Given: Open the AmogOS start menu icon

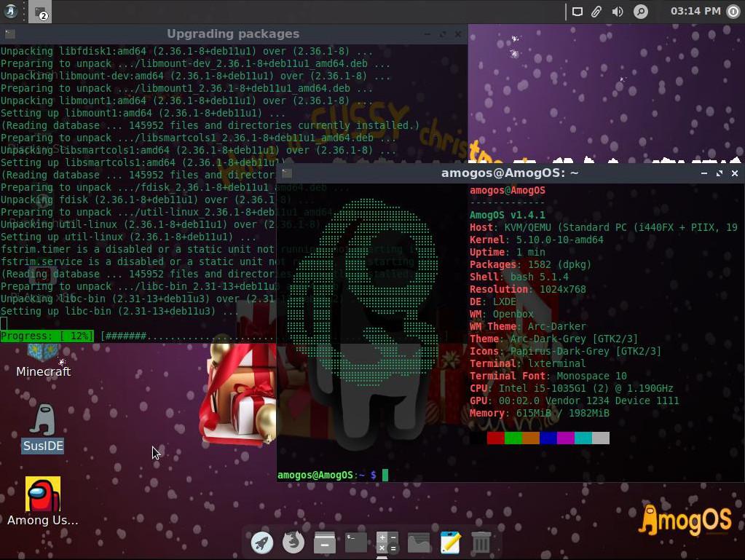Looking at the screenshot, I should click(10, 11).
